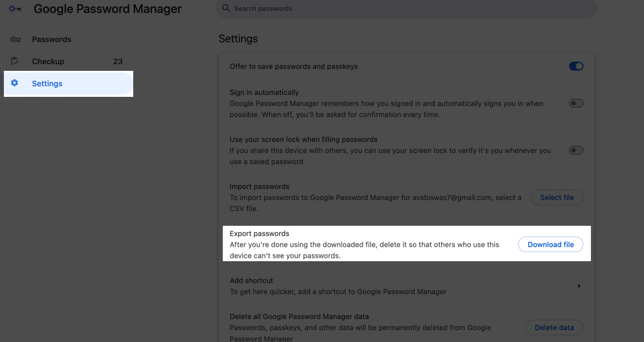Viewport: 644px width, 342px height.
Task: Click Use your screen lock label
Action: click(303, 139)
